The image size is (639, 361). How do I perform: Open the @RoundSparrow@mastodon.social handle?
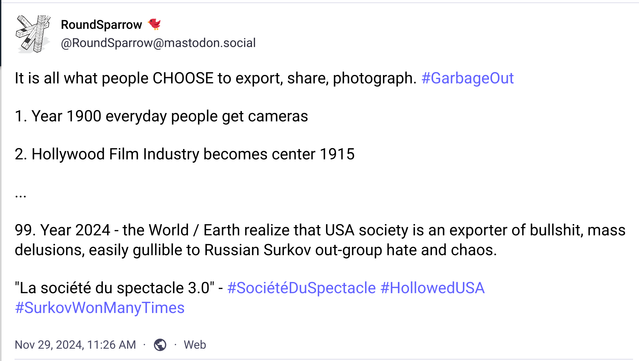click(158, 43)
